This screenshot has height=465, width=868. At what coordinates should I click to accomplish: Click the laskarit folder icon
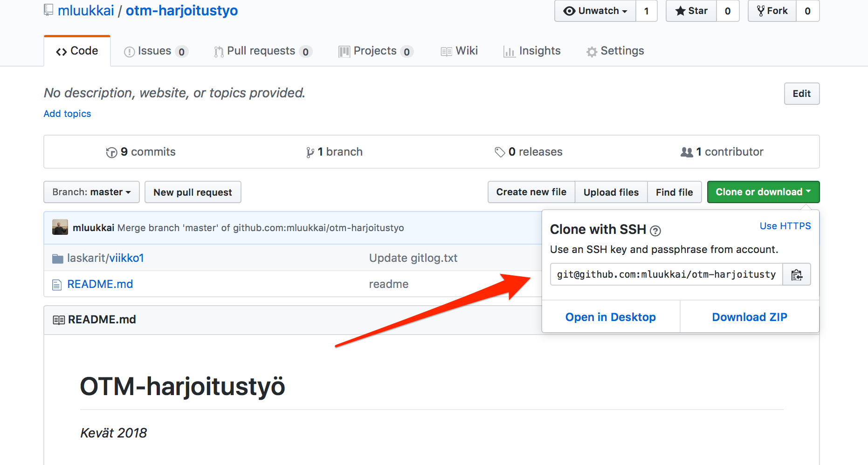[58, 259]
